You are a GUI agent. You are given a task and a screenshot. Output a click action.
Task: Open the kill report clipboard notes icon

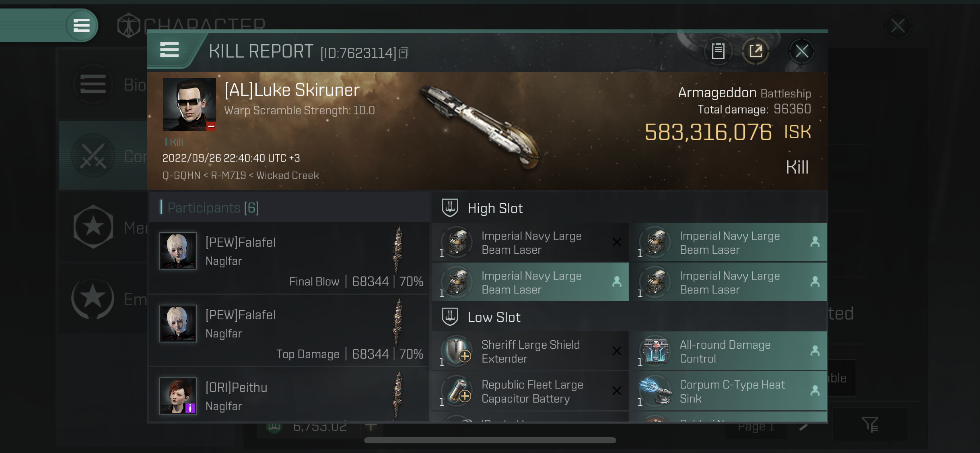(x=718, y=51)
